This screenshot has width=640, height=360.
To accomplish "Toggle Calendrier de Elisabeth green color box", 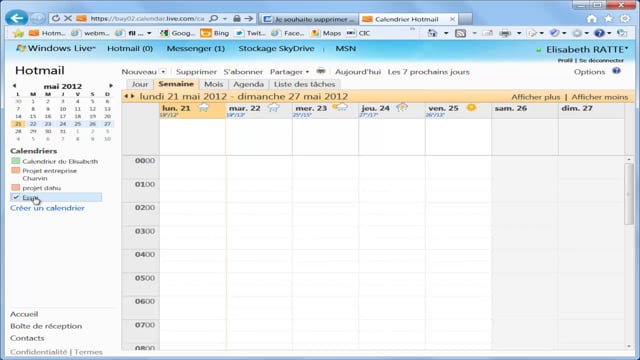I will coord(16,161).
